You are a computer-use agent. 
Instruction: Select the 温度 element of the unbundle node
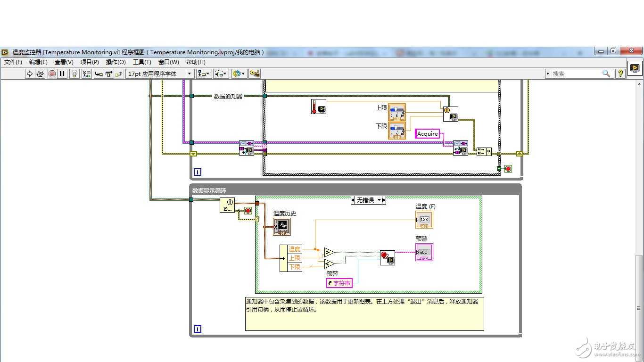[x=295, y=249]
